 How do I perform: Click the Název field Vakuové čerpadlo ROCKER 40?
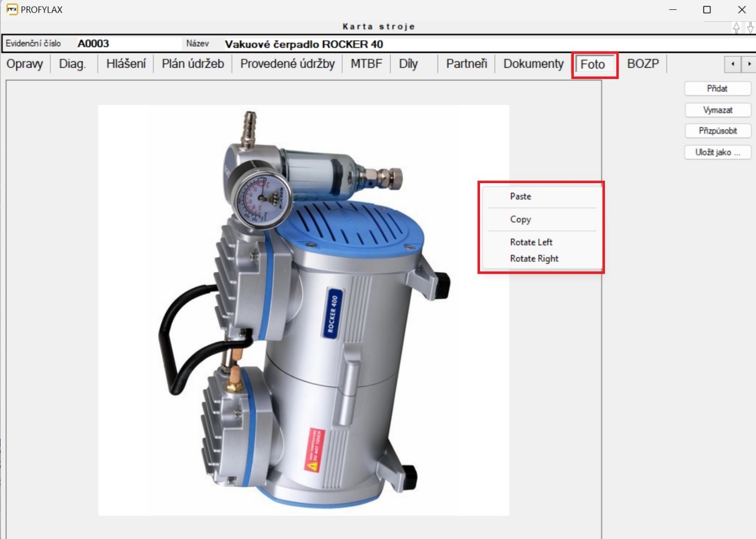click(488, 44)
